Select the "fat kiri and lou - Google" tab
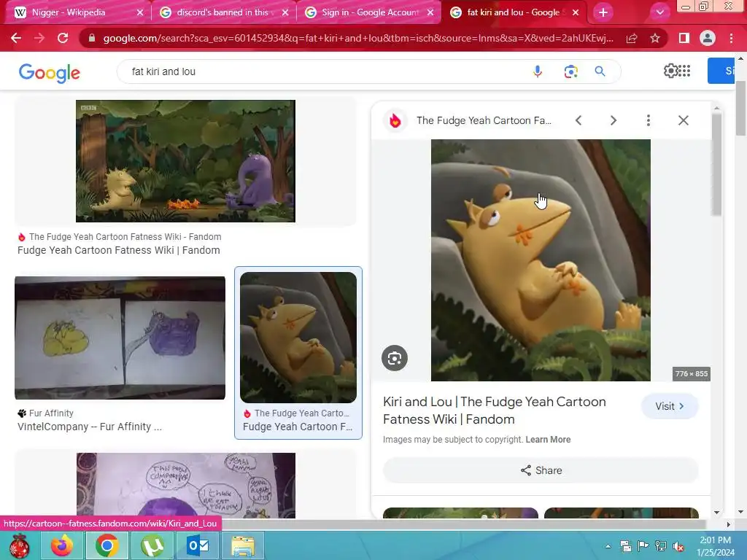Image resolution: width=747 pixels, height=560 pixels. click(513, 12)
